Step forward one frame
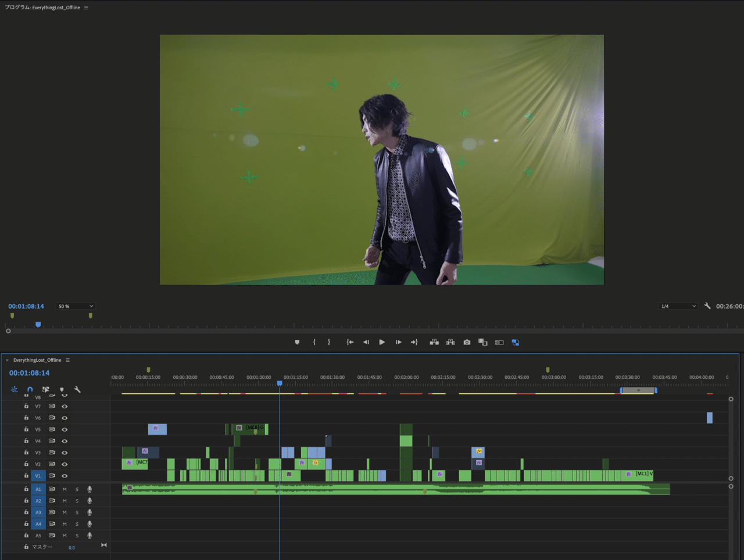 coord(398,342)
